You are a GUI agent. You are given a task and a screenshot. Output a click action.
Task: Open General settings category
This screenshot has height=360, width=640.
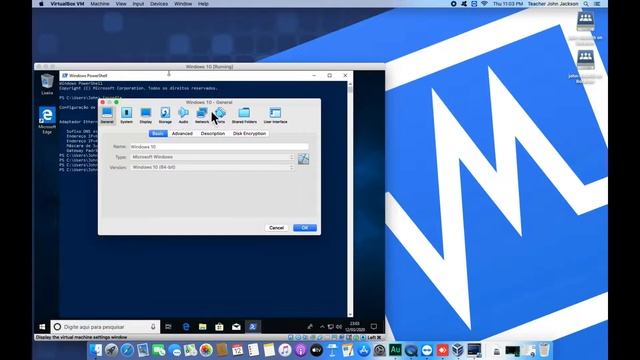[107, 115]
